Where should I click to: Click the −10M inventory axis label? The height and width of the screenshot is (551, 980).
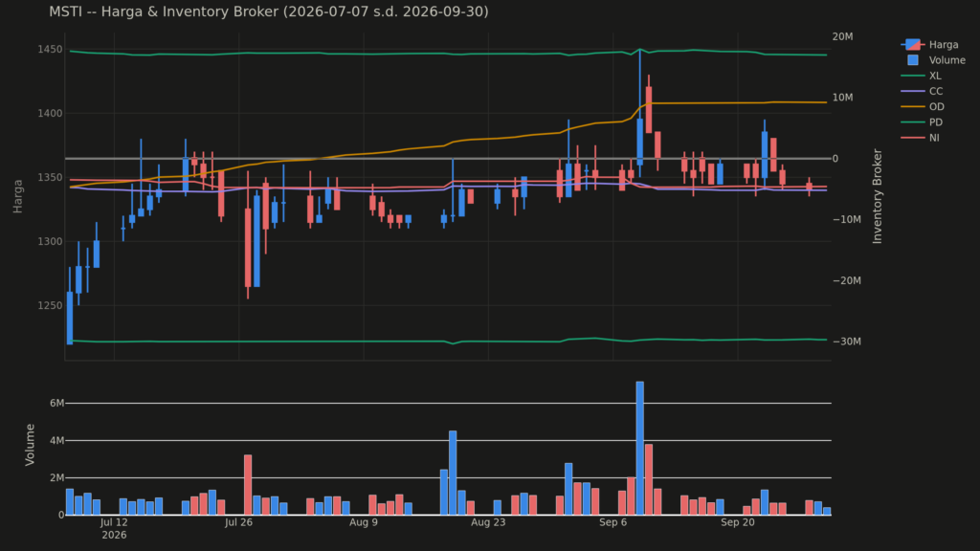click(x=847, y=219)
